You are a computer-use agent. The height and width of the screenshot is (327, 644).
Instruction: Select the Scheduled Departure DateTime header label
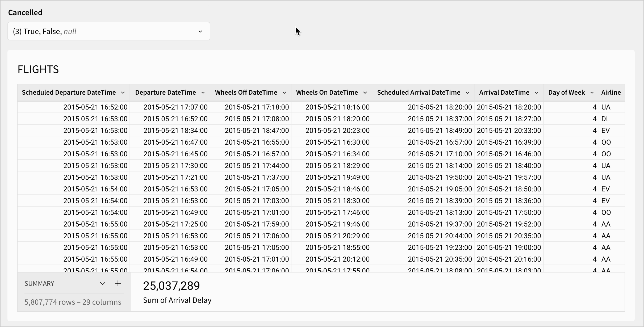69,93
